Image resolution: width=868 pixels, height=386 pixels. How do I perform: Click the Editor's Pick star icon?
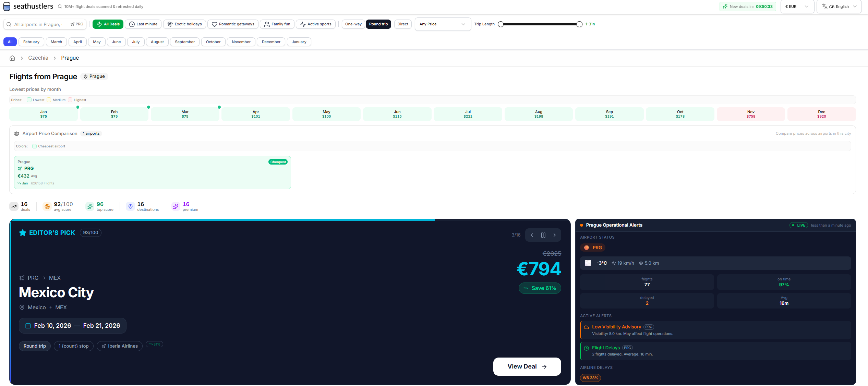[x=23, y=233]
